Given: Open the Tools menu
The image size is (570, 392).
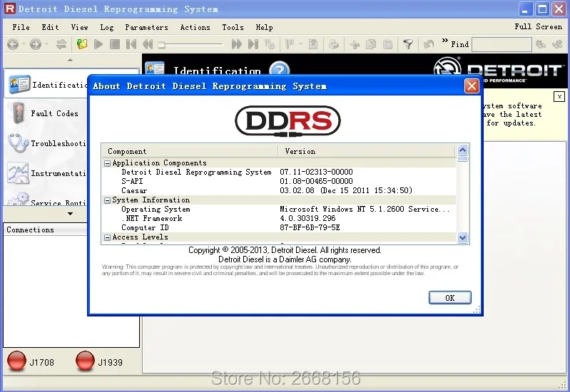Looking at the screenshot, I should (233, 27).
